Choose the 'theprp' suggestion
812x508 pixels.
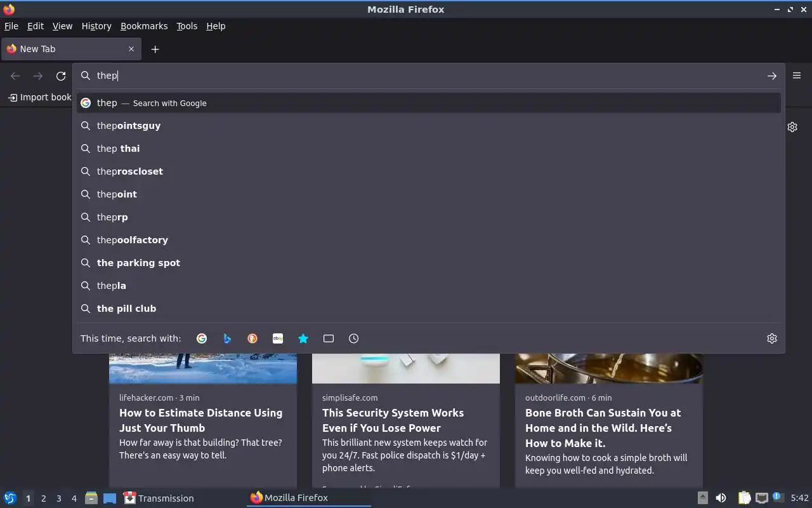[x=429, y=217]
